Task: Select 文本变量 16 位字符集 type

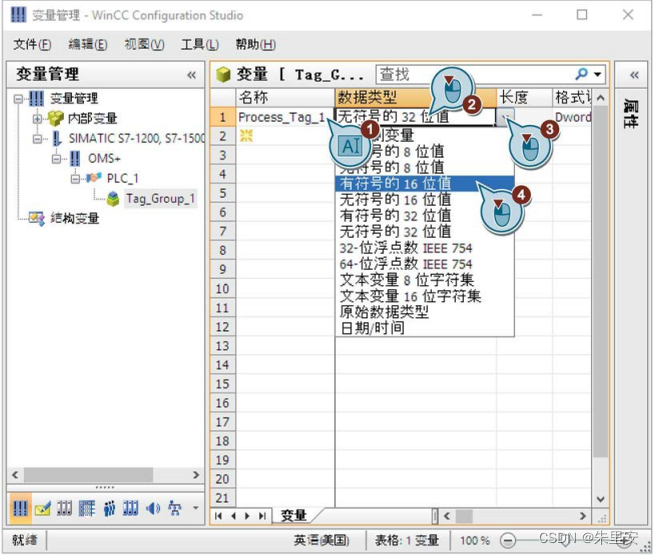Action: pyautogui.click(x=424, y=296)
